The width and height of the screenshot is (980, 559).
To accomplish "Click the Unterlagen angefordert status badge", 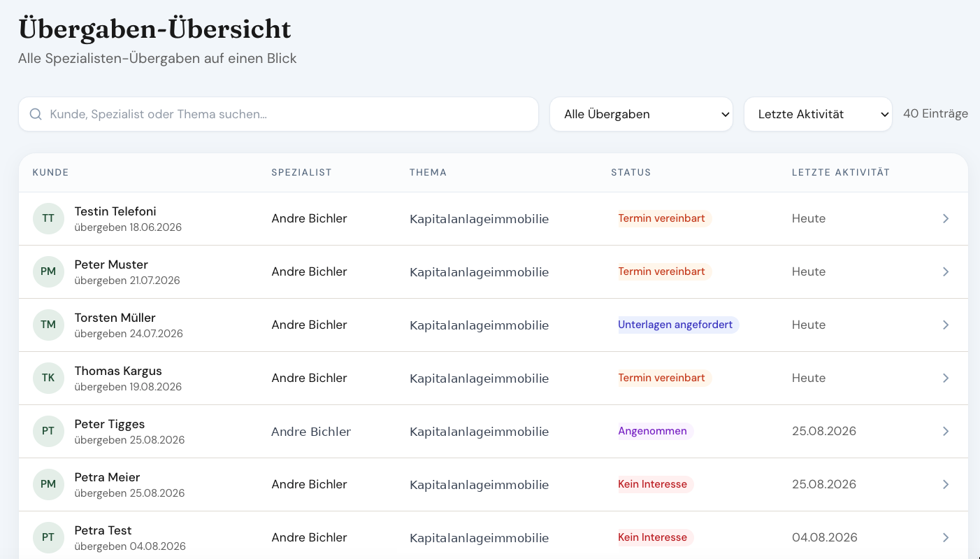I will point(675,325).
